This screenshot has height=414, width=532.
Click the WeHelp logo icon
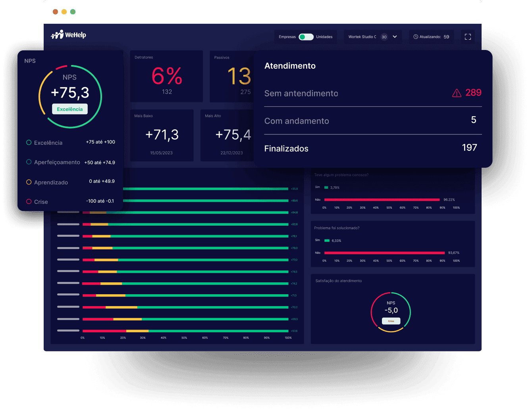point(58,34)
